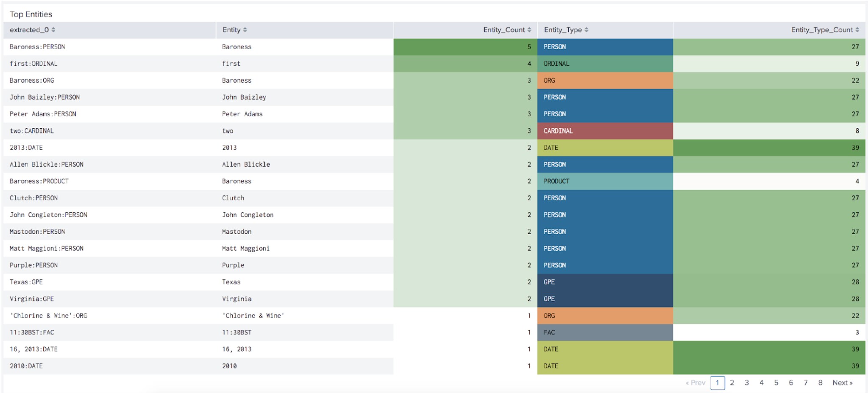
Task: Sort table by Entity_Type_Count arrows
Action: pos(857,30)
